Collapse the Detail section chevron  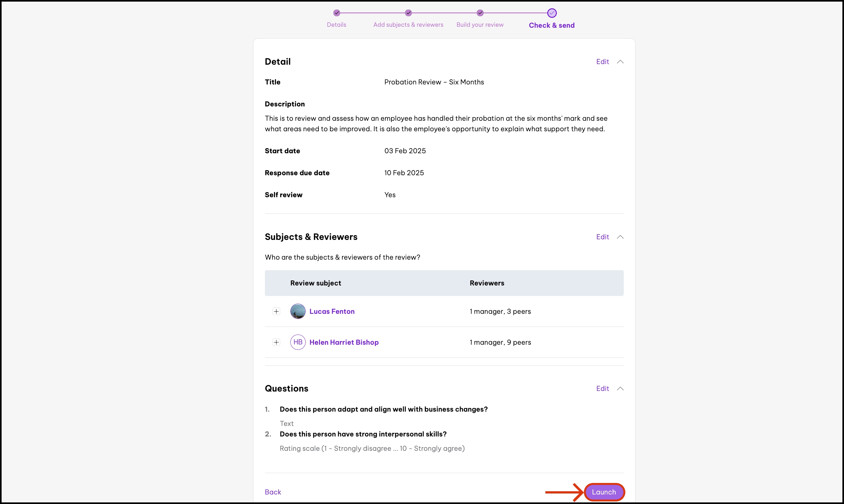[x=620, y=61]
